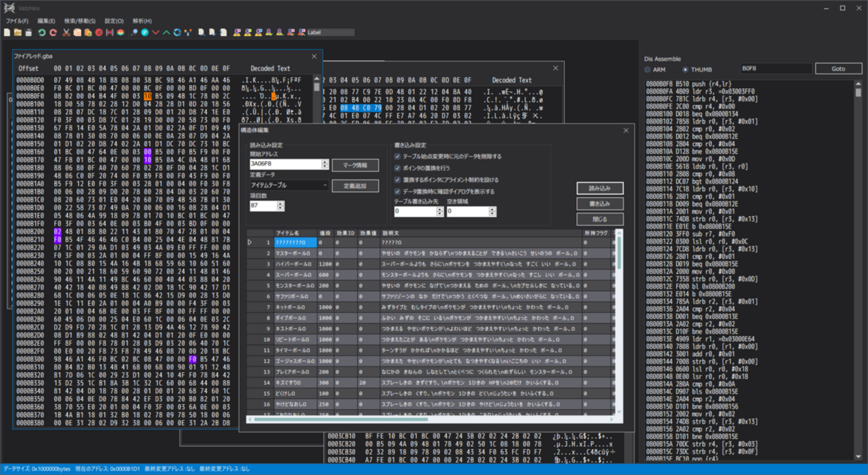
Task: Click the 読み込み button
Action: pos(600,189)
